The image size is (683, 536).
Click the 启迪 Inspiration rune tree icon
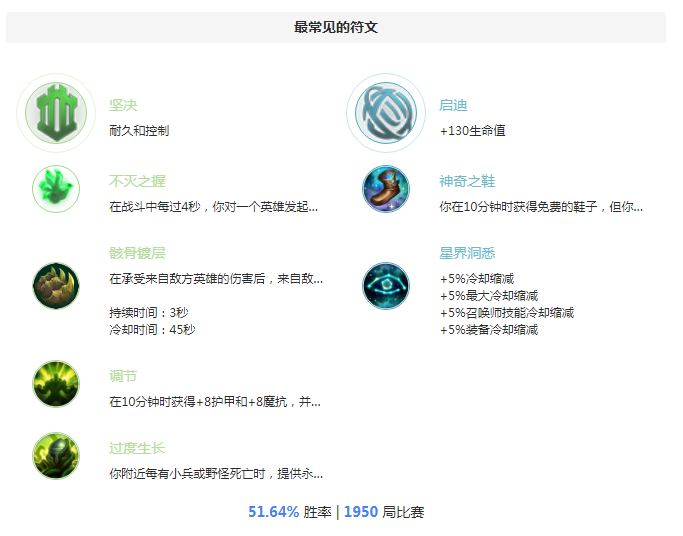pyautogui.click(x=386, y=113)
